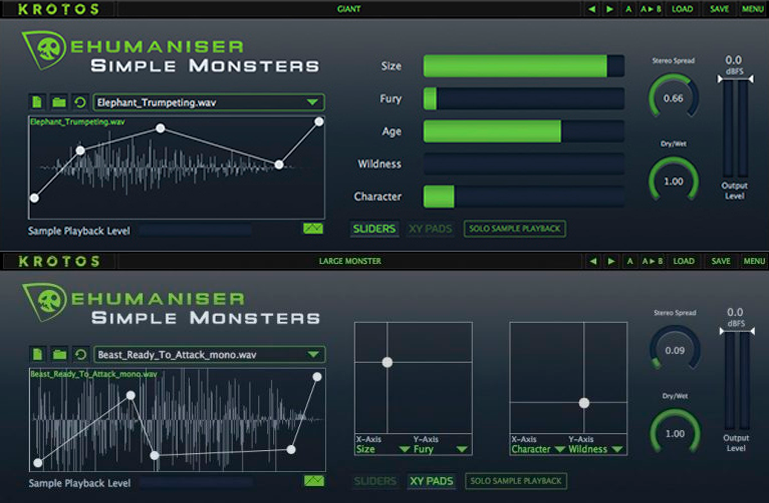The image size is (769, 503).
Task: Enable SOLO SAMPLE PLAYBACK in GIANT panel
Action: [514, 228]
